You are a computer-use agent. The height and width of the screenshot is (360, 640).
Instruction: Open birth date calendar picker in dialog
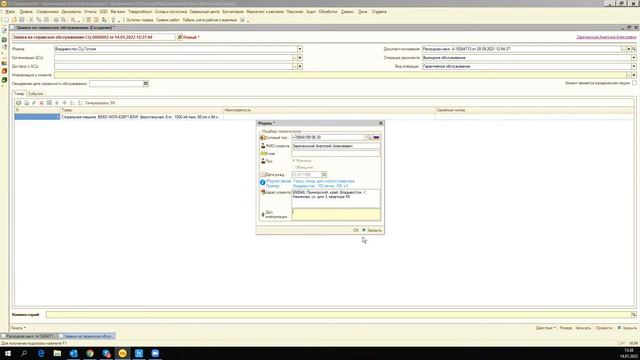324,174
